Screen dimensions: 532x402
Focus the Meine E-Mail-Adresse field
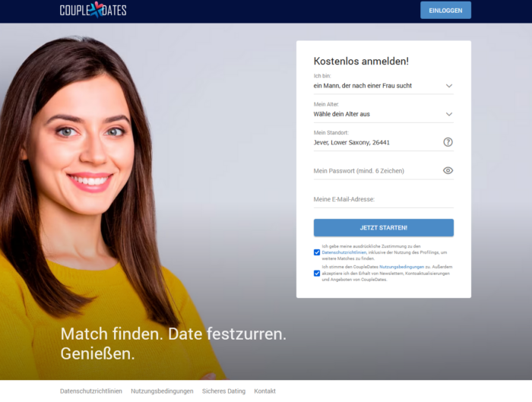383,199
